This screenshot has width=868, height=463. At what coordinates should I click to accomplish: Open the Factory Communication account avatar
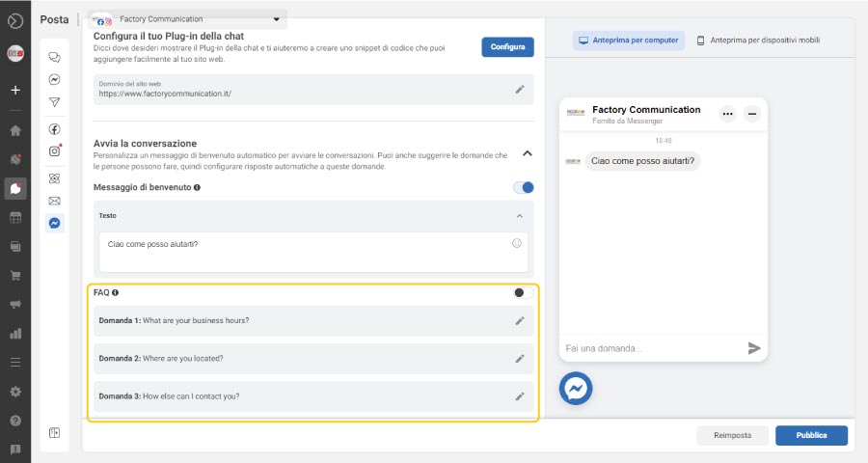coord(15,54)
